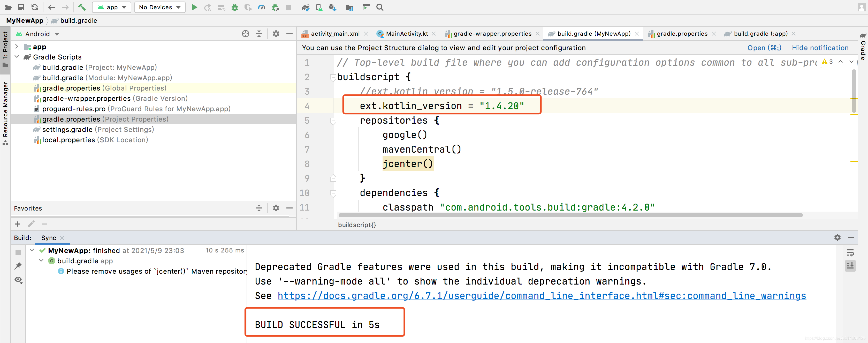Select the Sync tab in Build
The width and height of the screenshot is (868, 343).
coord(49,238)
